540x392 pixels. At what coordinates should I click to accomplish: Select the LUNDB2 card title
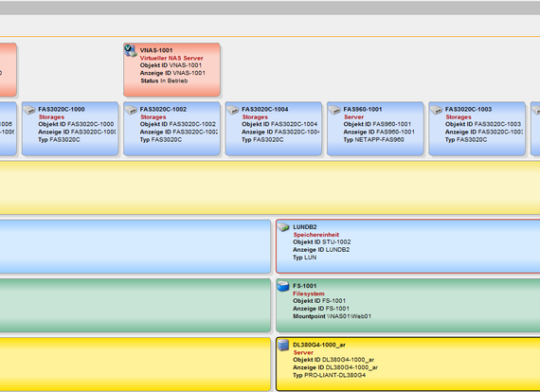tap(305, 227)
